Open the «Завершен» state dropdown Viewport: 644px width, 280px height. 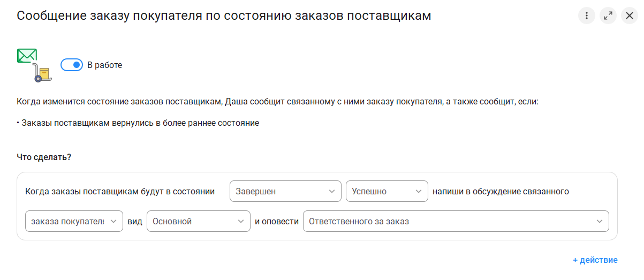(285, 191)
